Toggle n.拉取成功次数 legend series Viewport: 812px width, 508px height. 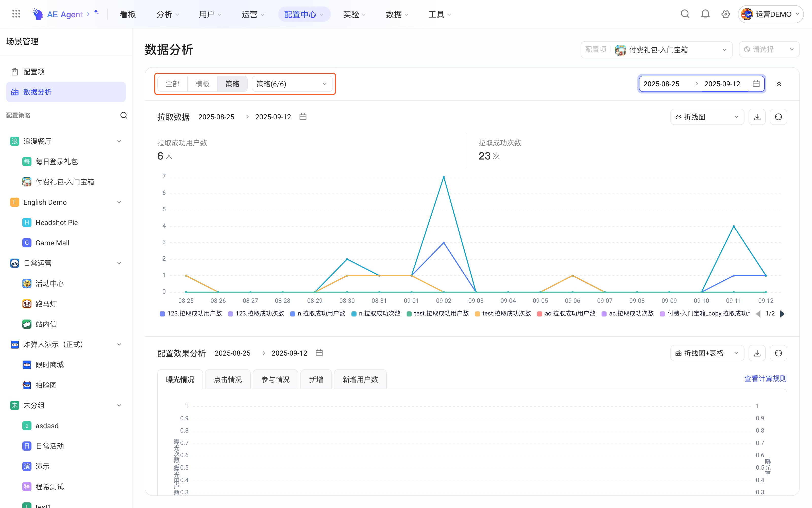click(x=376, y=313)
